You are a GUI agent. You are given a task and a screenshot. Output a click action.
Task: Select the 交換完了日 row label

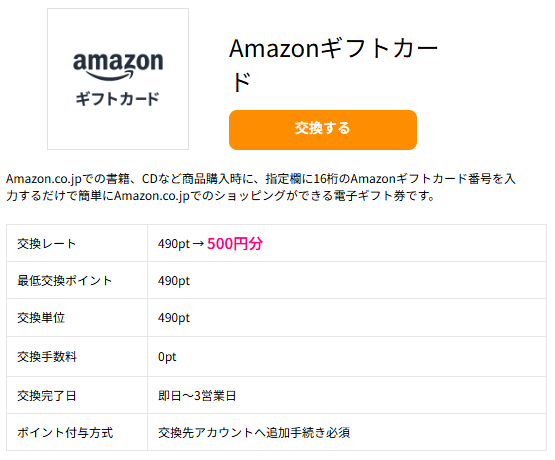click(47, 395)
